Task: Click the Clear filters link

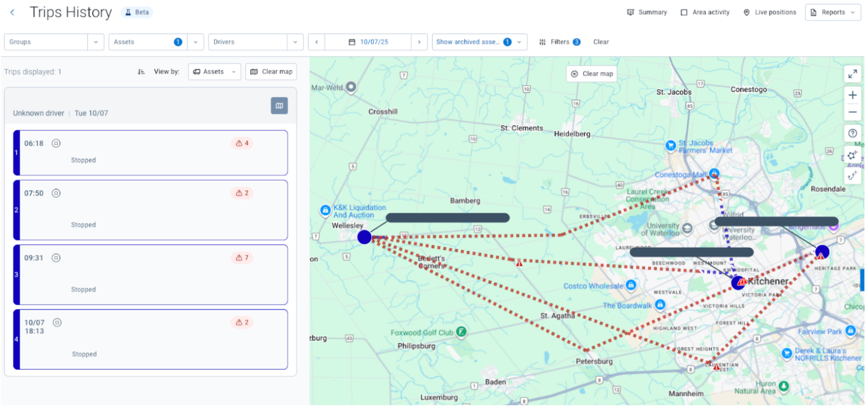Action: (x=601, y=42)
